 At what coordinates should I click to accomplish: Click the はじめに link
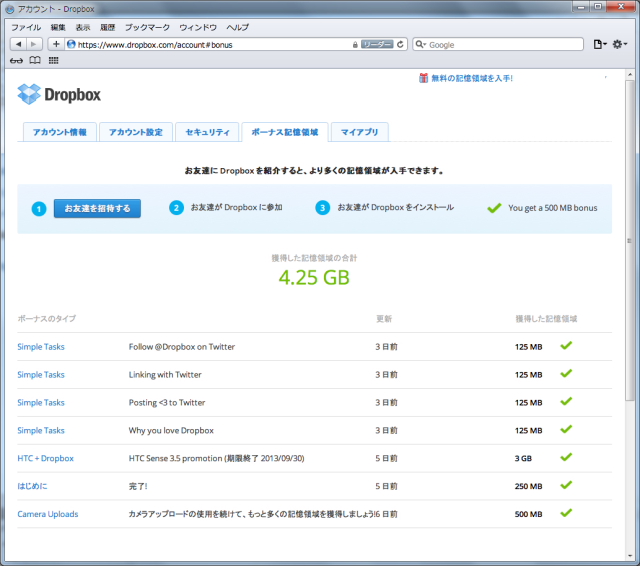32,486
